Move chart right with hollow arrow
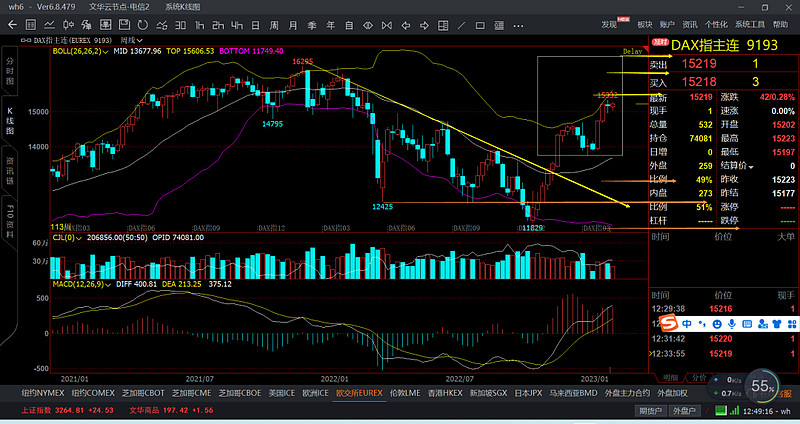The image size is (800, 424). 424,25
